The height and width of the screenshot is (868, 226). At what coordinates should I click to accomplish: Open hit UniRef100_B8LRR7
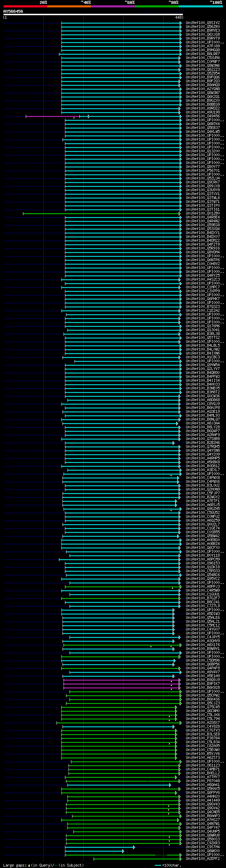tap(203, 54)
